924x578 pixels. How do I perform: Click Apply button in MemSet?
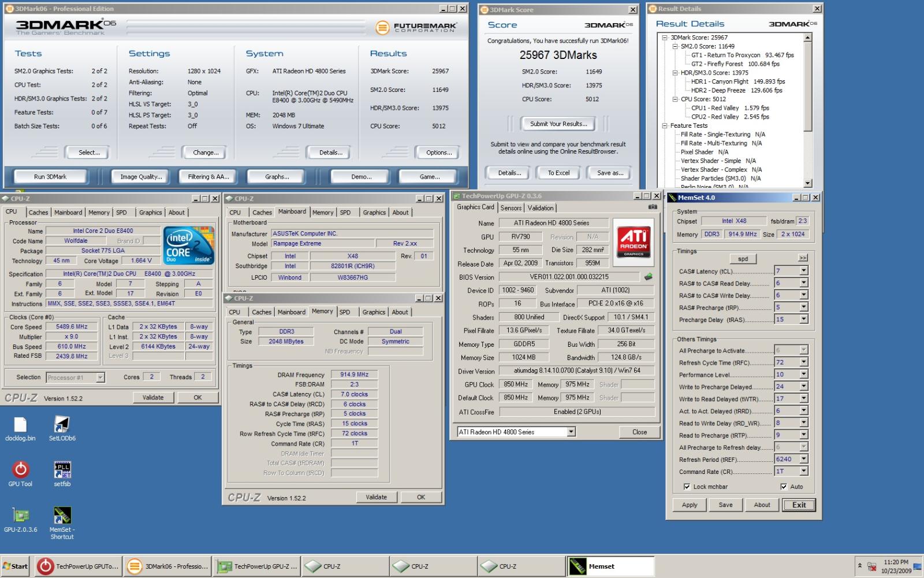click(690, 505)
